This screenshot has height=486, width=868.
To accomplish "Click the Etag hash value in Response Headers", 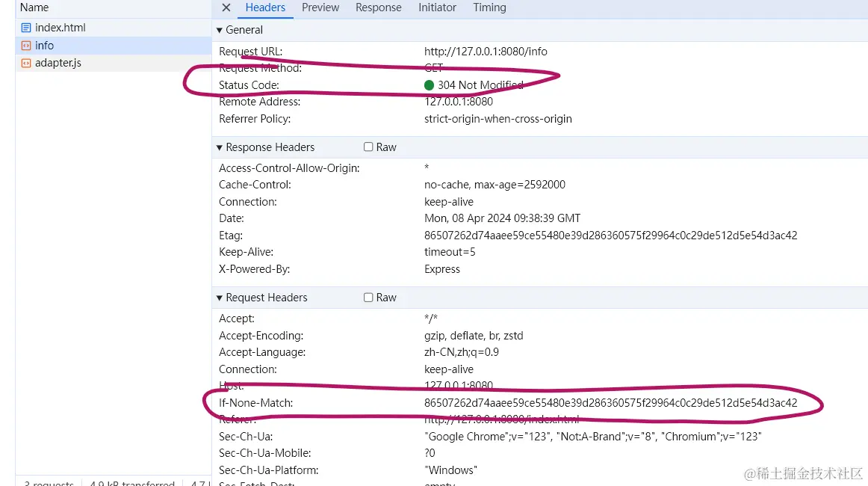I will tap(610, 236).
